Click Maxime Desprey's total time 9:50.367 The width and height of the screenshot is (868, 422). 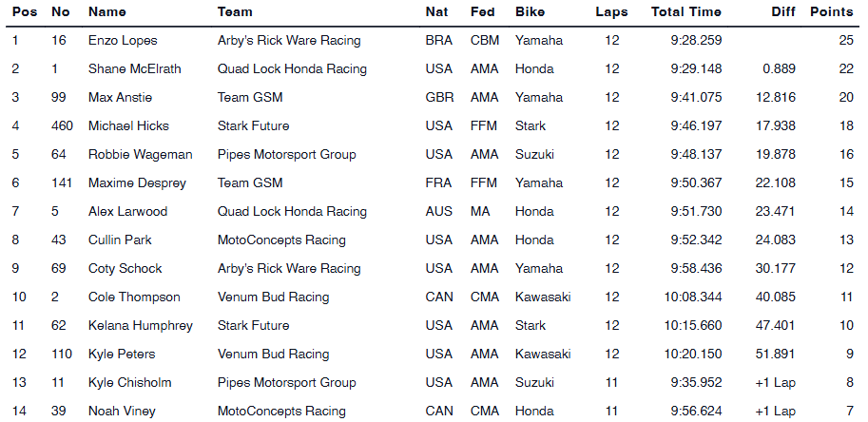(x=695, y=183)
